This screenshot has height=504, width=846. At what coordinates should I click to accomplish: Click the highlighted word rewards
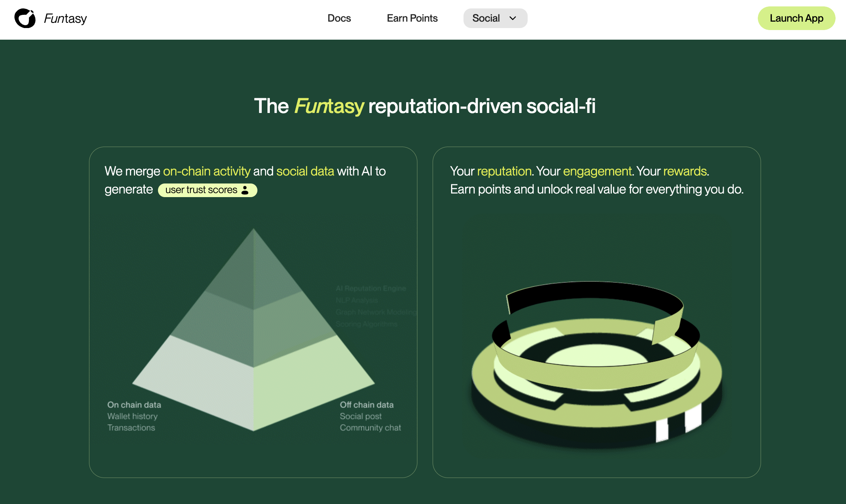point(684,171)
